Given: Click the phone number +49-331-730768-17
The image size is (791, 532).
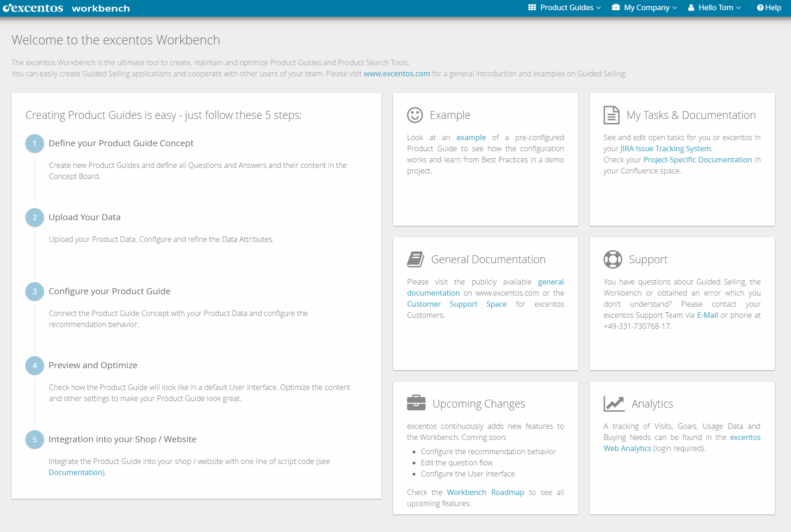Looking at the screenshot, I should coord(637,326).
